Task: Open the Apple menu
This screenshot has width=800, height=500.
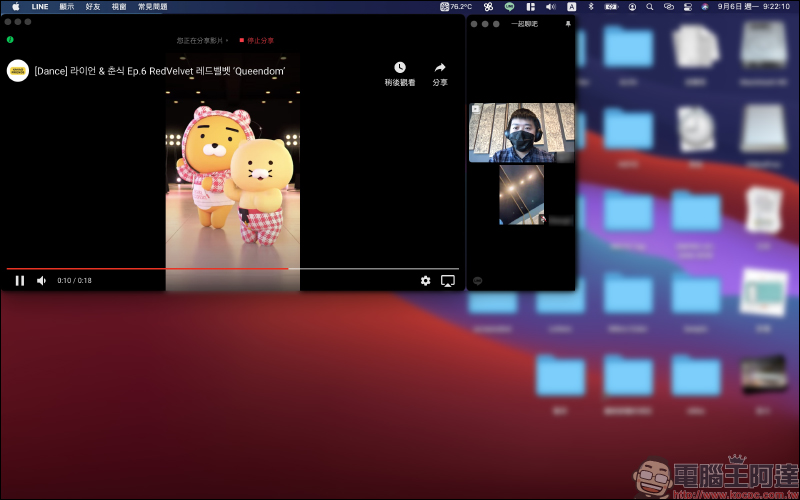Action: click(16, 7)
